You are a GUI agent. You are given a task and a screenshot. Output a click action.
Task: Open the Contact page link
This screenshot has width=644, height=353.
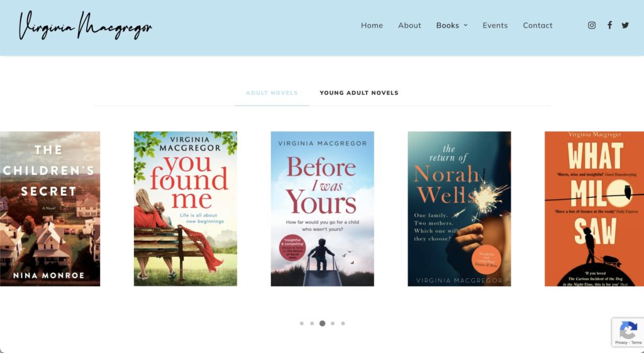coord(538,25)
